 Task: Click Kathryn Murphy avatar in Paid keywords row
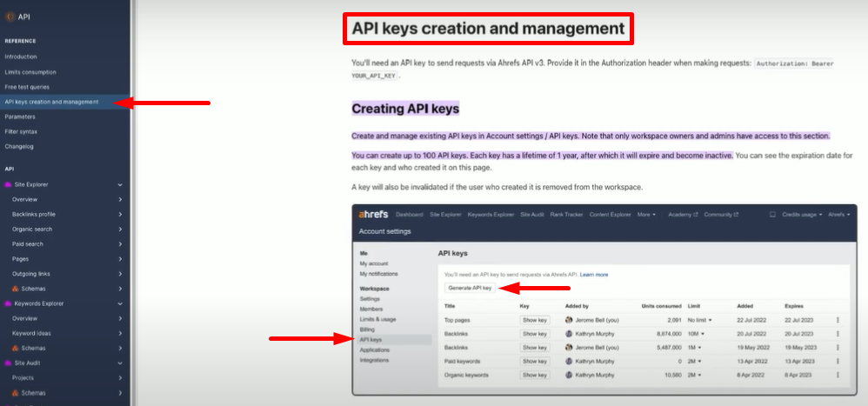tap(569, 361)
